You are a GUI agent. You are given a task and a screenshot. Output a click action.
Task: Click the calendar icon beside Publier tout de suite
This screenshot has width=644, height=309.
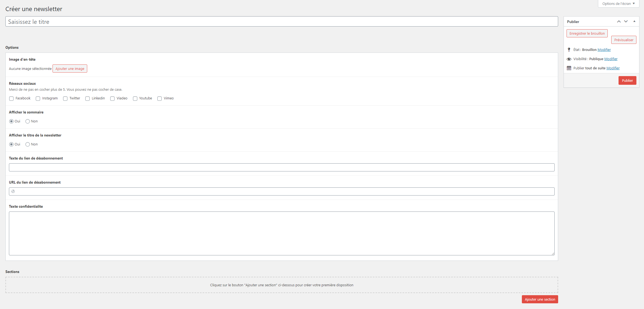pyautogui.click(x=569, y=68)
